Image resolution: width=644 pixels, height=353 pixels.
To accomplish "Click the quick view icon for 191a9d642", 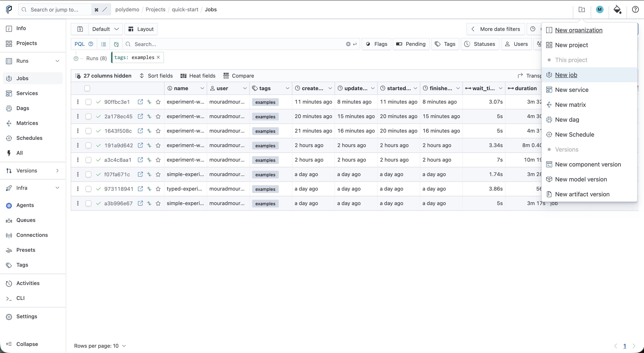I will [149, 145].
